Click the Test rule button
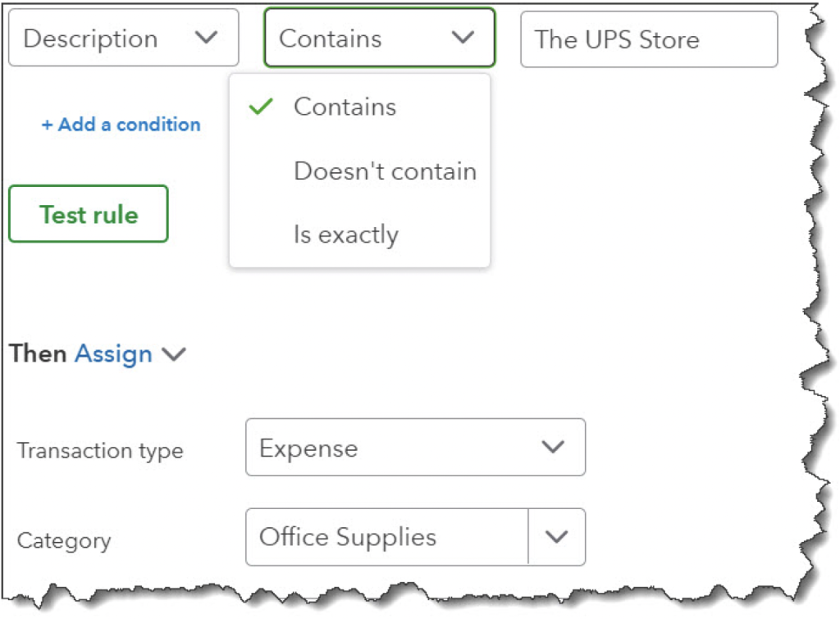This screenshot has height=619, width=840. [x=89, y=214]
